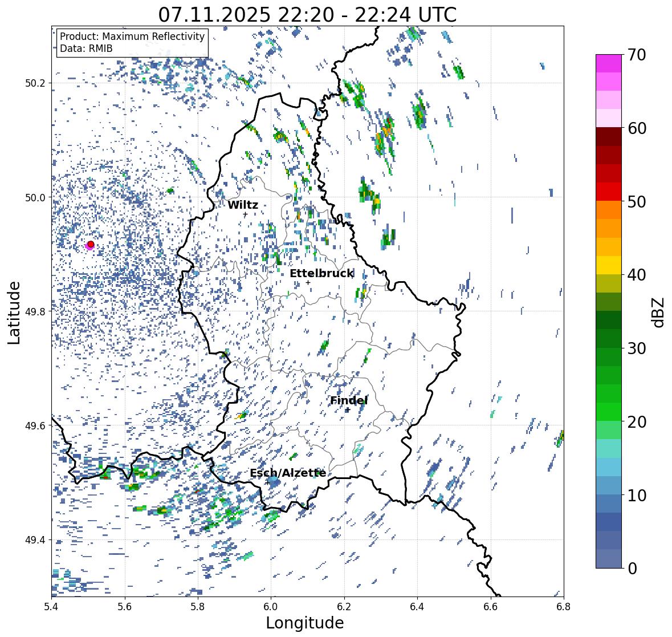The height and width of the screenshot is (637, 672).
Task: Click the 50 value on the colorbar
Action: [x=637, y=201]
